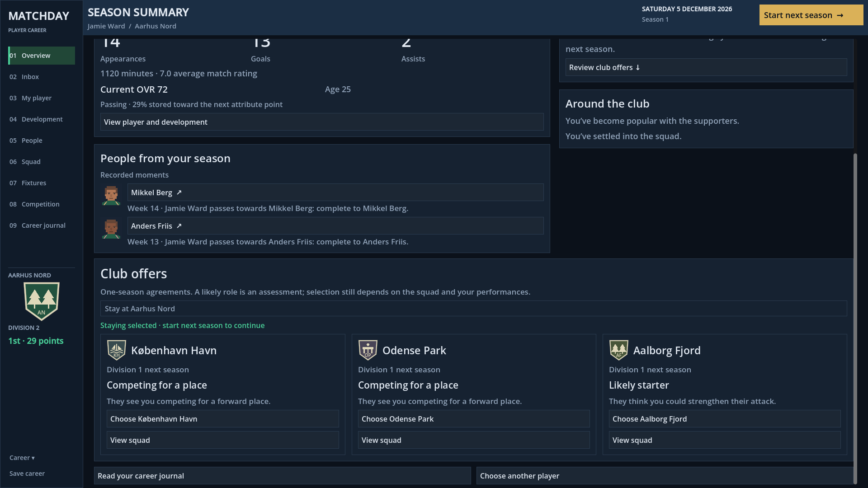Screen dimensions: 868x488
Task: View the Fixtures list
Action: tap(42, 183)
